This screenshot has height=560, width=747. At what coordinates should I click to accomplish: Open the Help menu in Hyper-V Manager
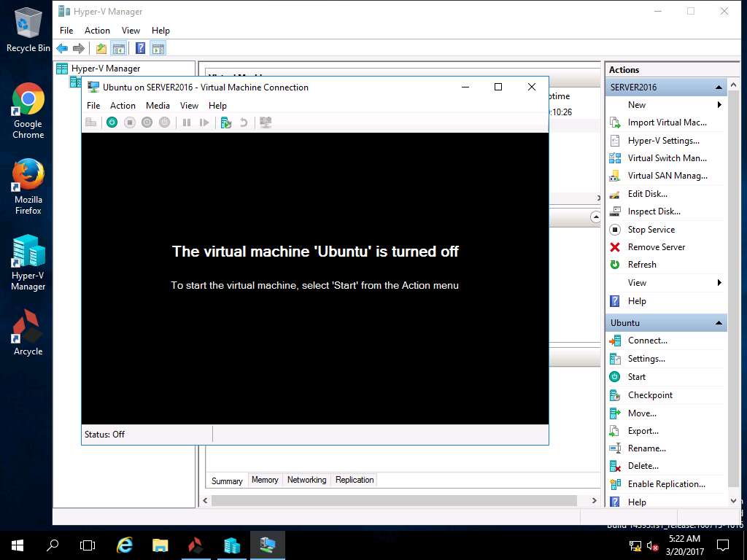(x=160, y=31)
